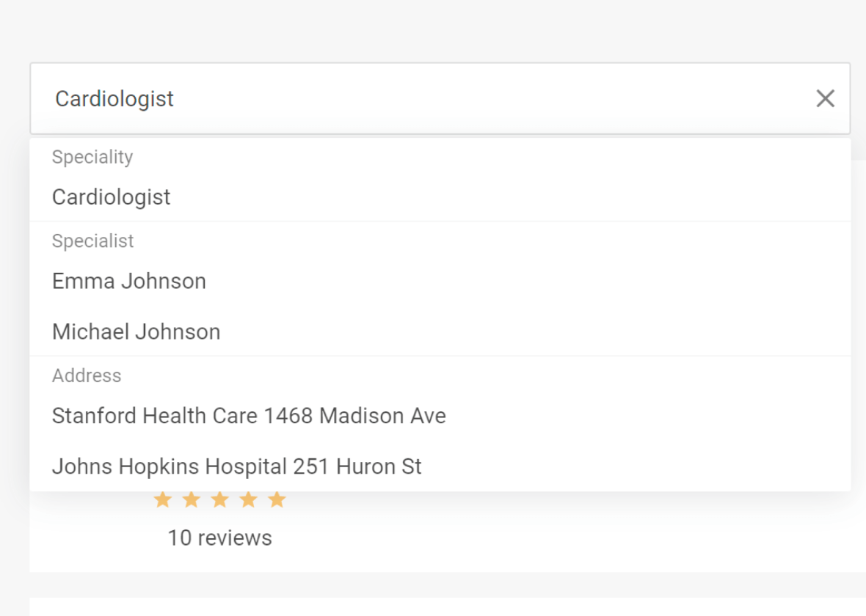Click the first rating star

coord(162,500)
